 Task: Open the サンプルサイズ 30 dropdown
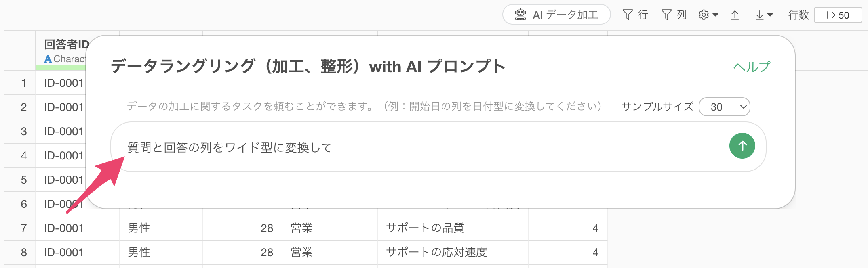point(725,107)
